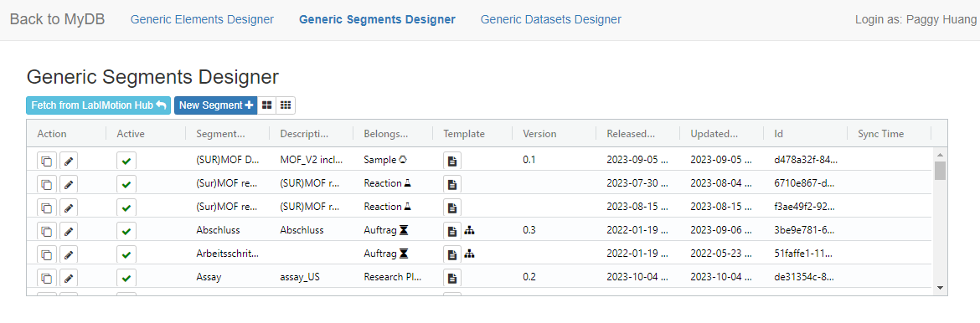Image resolution: width=980 pixels, height=323 pixels.
Task: Copy the (SUR)MOF D... segment row
Action: coord(46,161)
